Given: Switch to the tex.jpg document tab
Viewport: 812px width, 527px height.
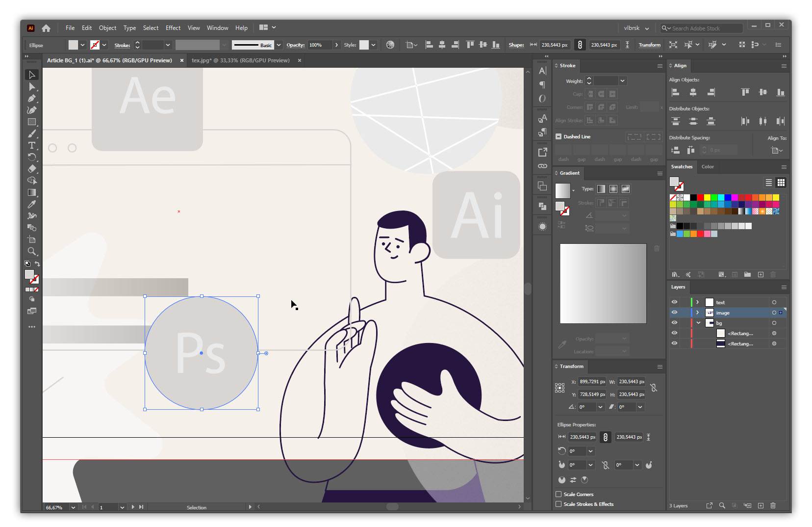Looking at the screenshot, I should (x=241, y=60).
